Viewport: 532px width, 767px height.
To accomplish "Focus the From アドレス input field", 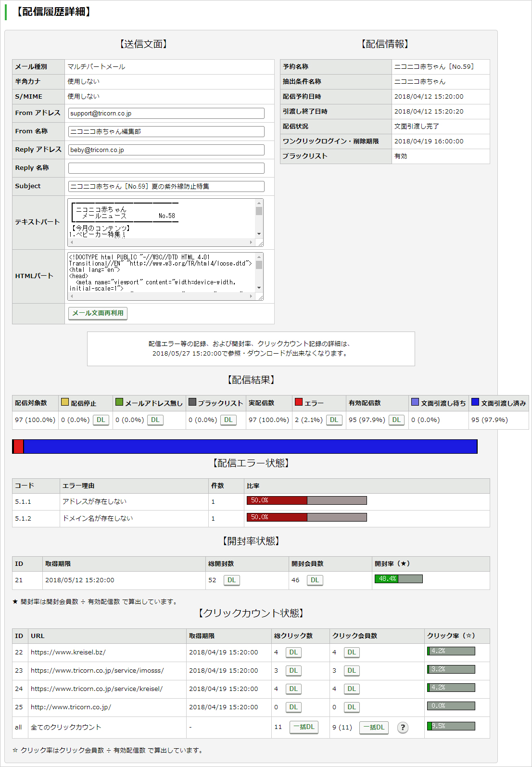I will pyautogui.click(x=166, y=113).
